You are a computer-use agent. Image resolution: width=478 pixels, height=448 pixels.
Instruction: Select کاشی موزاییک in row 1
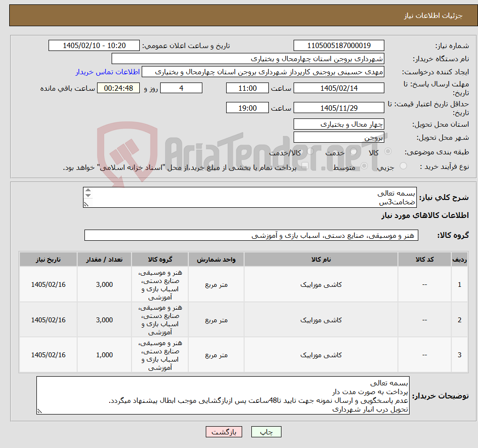click(x=321, y=284)
